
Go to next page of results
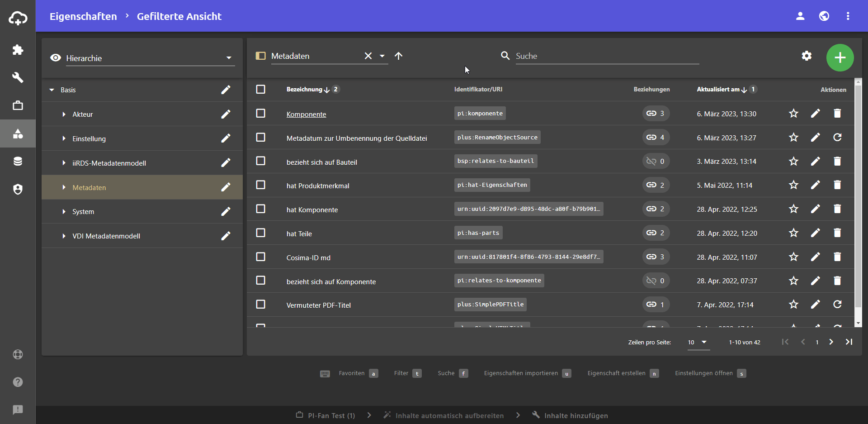coord(831,342)
